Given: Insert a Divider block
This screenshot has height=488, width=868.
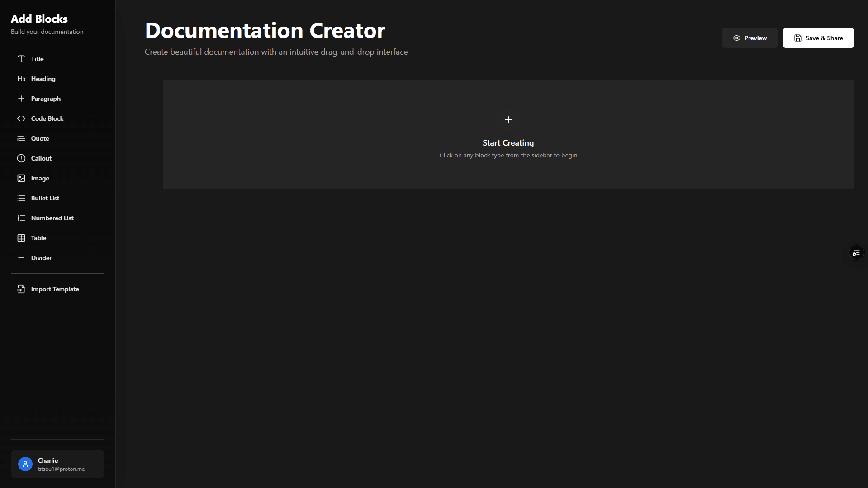Looking at the screenshot, I should tap(21, 258).
